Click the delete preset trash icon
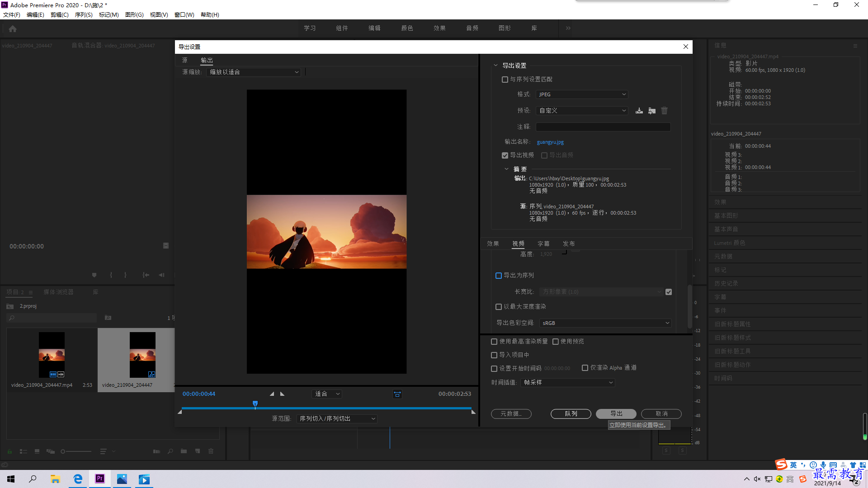 point(664,111)
